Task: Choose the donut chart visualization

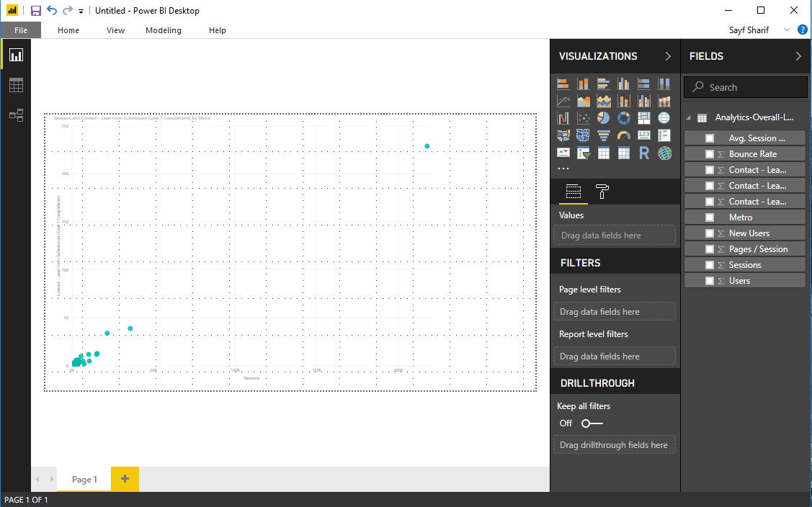Action: pos(624,118)
